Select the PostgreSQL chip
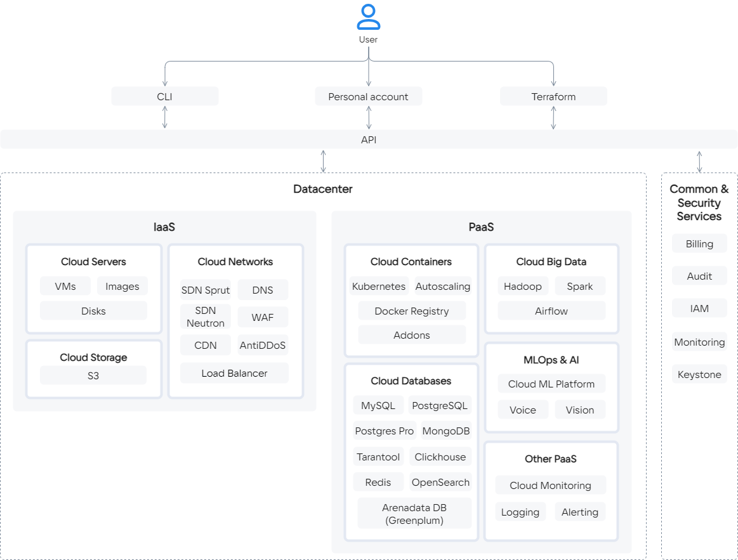The width and height of the screenshot is (738, 560). (x=440, y=405)
